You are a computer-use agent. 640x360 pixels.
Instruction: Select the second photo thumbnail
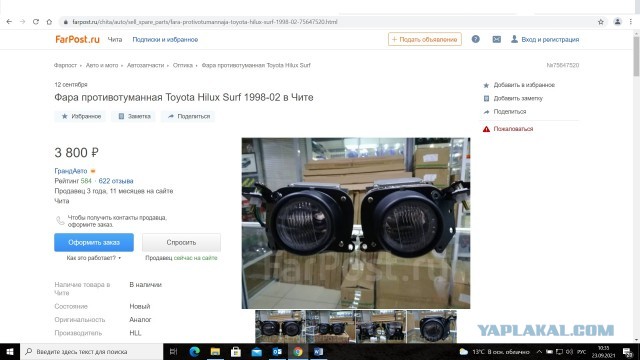click(330, 327)
